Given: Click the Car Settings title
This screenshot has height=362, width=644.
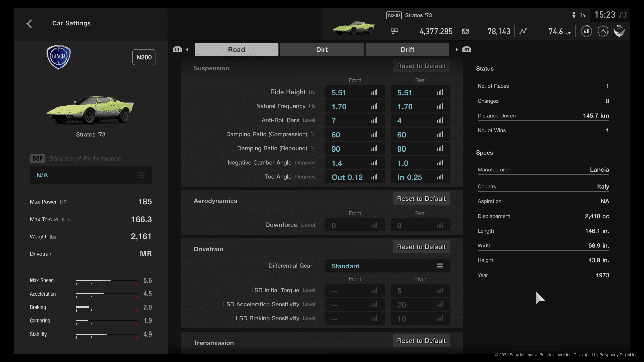Looking at the screenshot, I should (71, 23).
